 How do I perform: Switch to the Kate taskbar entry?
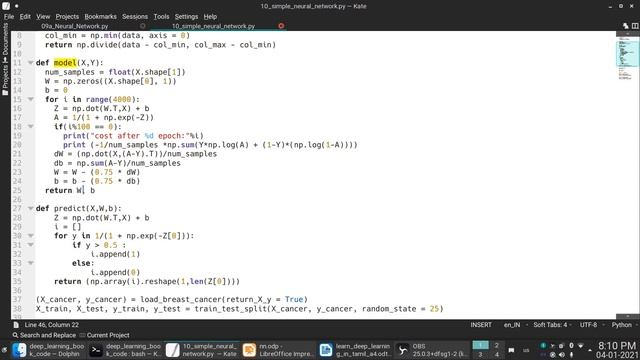[202, 350]
